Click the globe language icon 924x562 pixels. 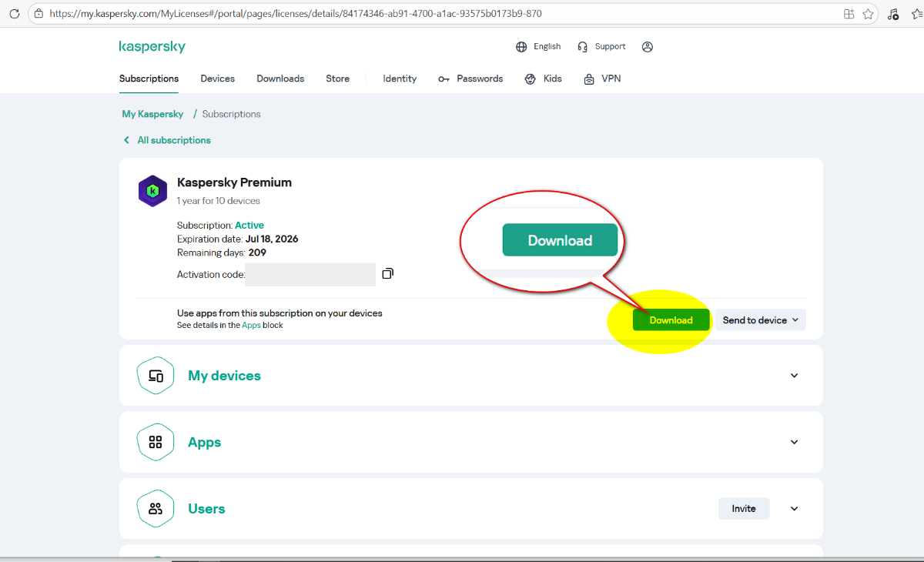click(521, 47)
